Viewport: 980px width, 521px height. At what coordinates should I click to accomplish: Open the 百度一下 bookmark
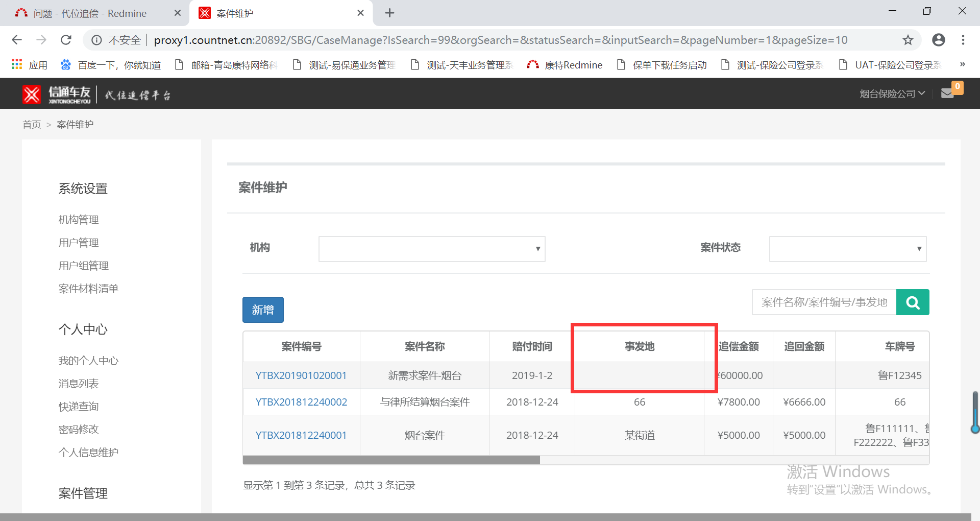(111, 65)
